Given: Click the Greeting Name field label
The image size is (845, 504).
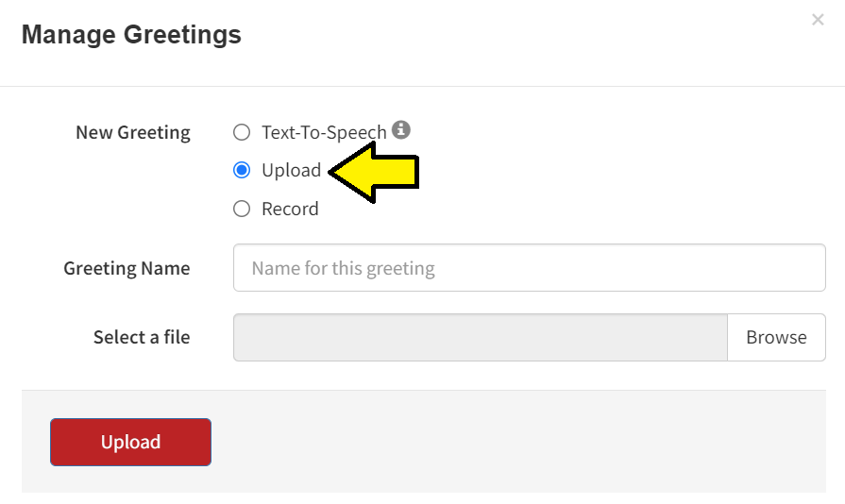Looking at the screenshot, I should 127,268.
